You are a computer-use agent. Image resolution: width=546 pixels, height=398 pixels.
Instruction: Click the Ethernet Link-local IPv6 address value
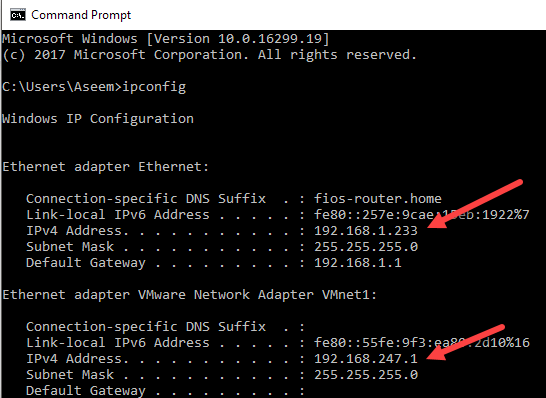point(422,214)
